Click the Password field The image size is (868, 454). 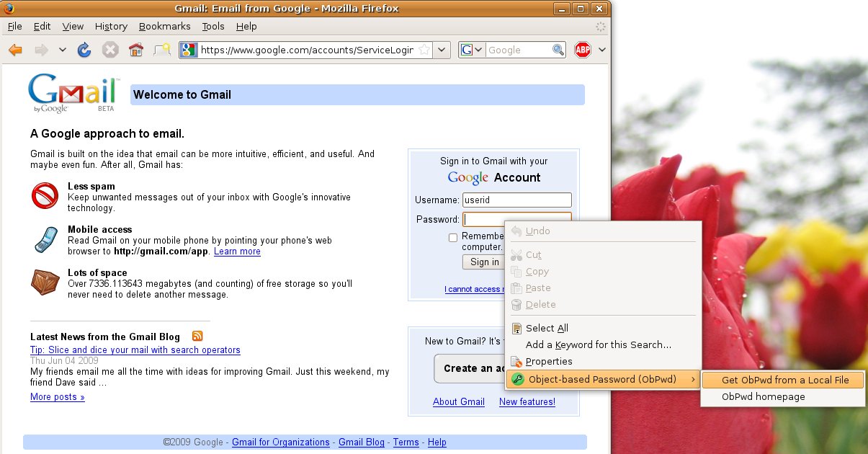tap(517, 219)
